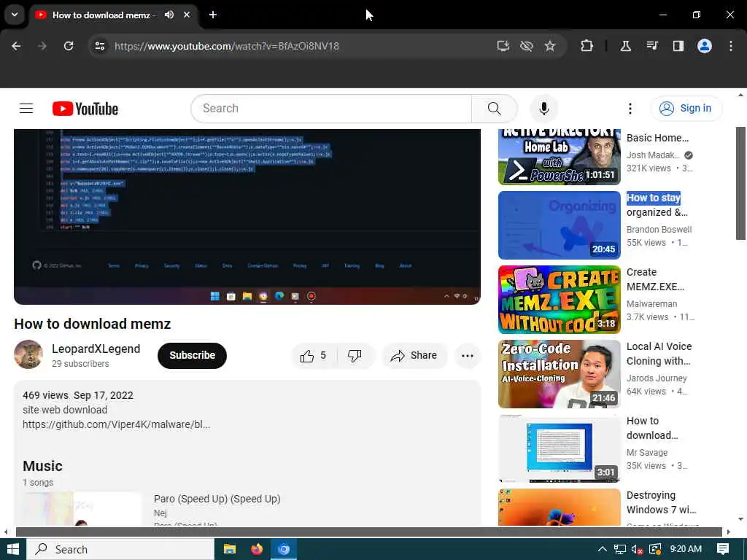The width and height of the screenshot is (747, 560).
Task: Open Active Directory Home Lab thumbnail
Action: click(560, 157)
